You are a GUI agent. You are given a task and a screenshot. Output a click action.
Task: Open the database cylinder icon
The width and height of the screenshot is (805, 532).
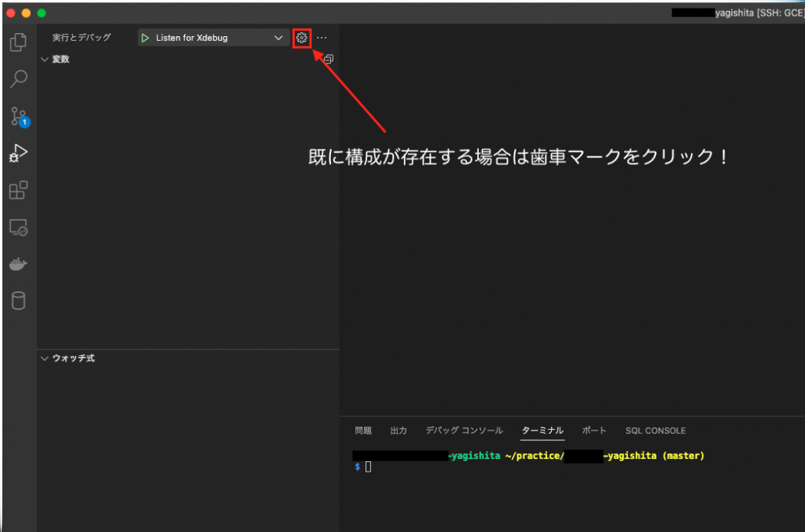click(18, 301)
